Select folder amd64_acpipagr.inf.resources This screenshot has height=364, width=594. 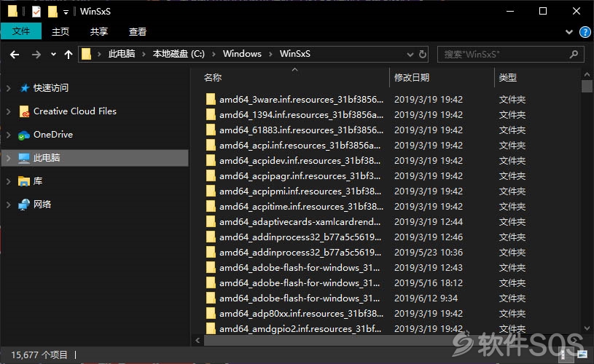pyautogui.click(x=300, y=176)
